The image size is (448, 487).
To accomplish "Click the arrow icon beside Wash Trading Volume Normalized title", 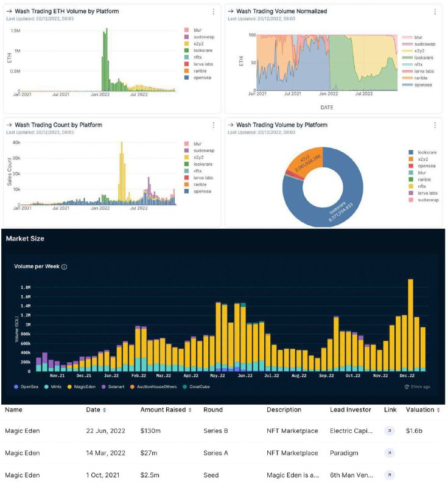I will [x=231, y=11].
